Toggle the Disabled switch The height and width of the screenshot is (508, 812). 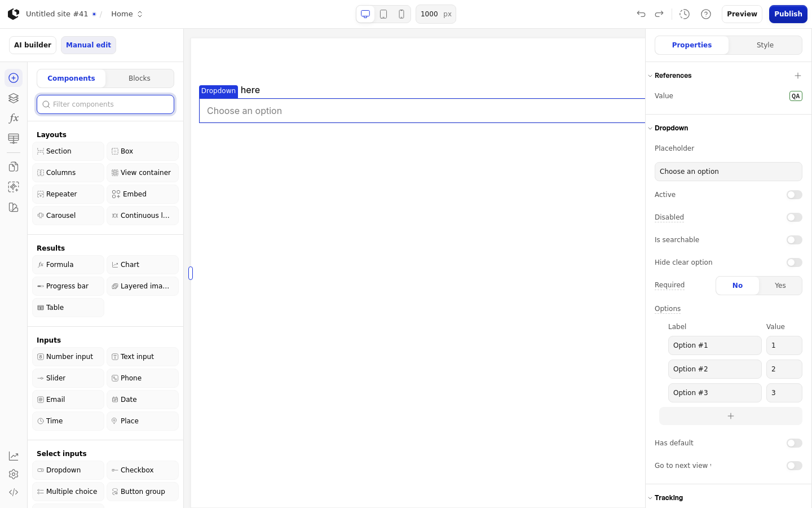coord(794,217)
